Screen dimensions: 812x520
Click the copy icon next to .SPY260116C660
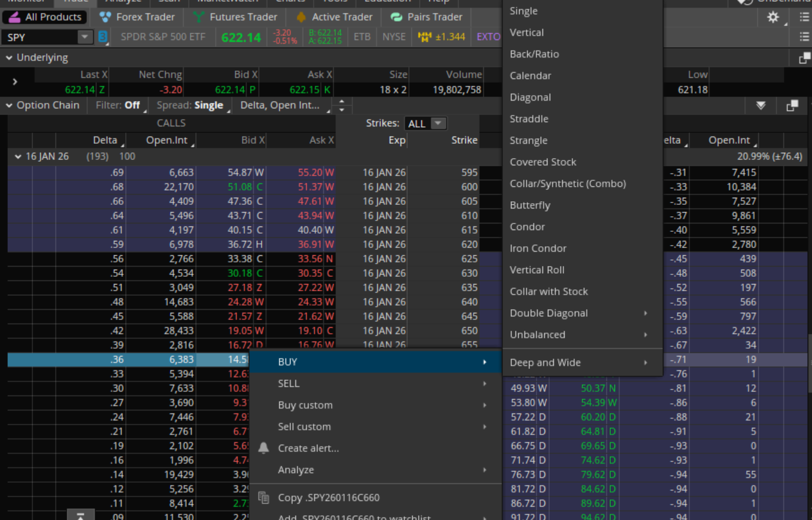[263, 497]
